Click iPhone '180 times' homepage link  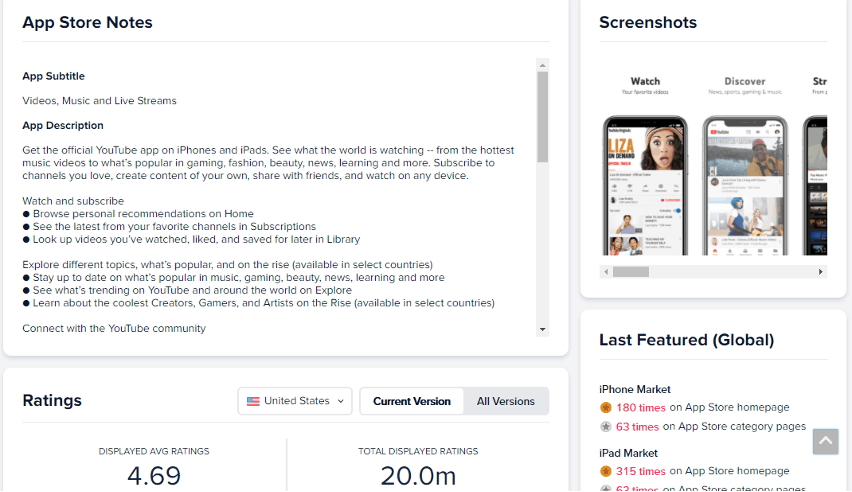click(641, 408)
